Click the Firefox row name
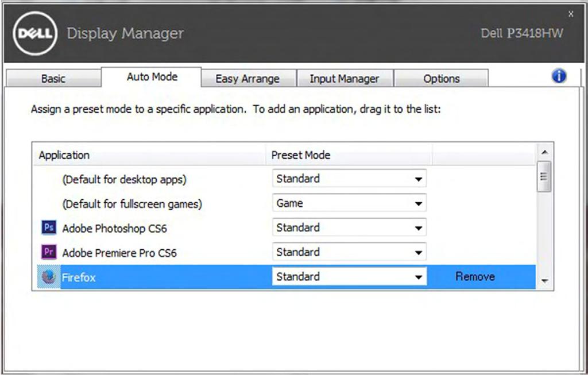The width and height of the screenshot is (588, 375). click(x=79, y=277)
